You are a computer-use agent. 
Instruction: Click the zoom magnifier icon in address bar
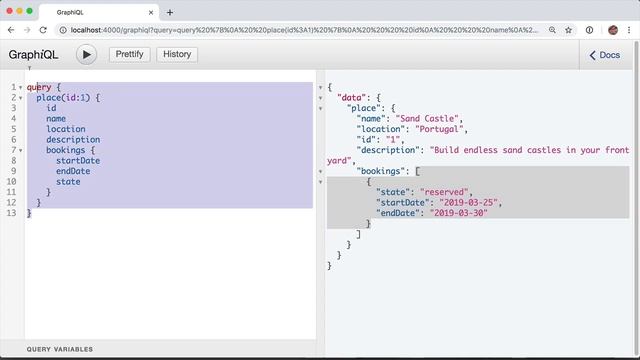(x=552, y=30)
